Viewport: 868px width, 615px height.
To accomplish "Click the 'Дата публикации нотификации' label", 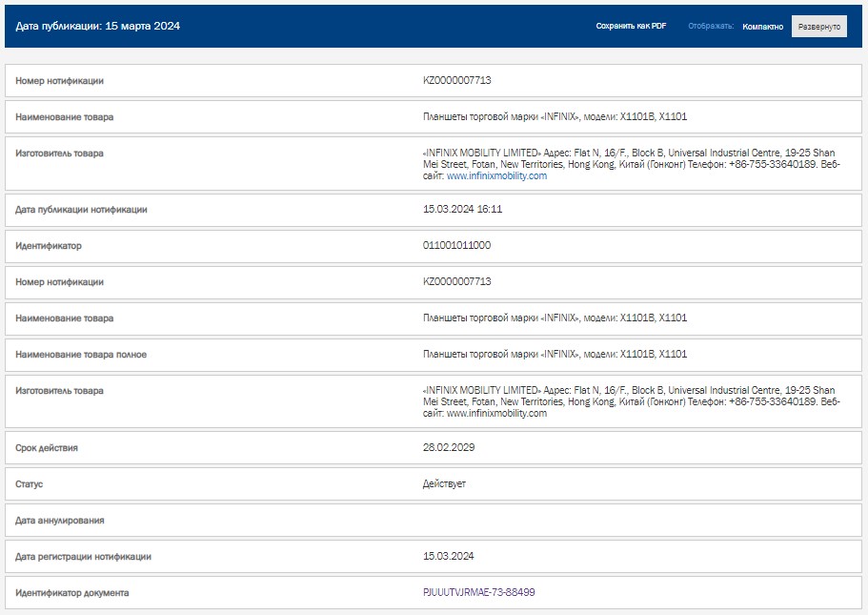I will [x=81, y=210].
